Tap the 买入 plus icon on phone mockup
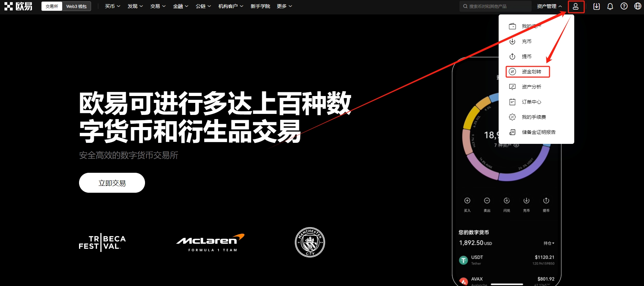The height and width of the screenshot is (286, 644). pos(467,201)
